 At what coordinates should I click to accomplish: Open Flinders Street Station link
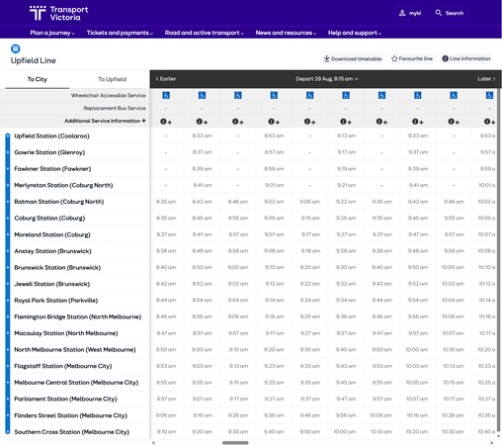click(x=70, y=415)
